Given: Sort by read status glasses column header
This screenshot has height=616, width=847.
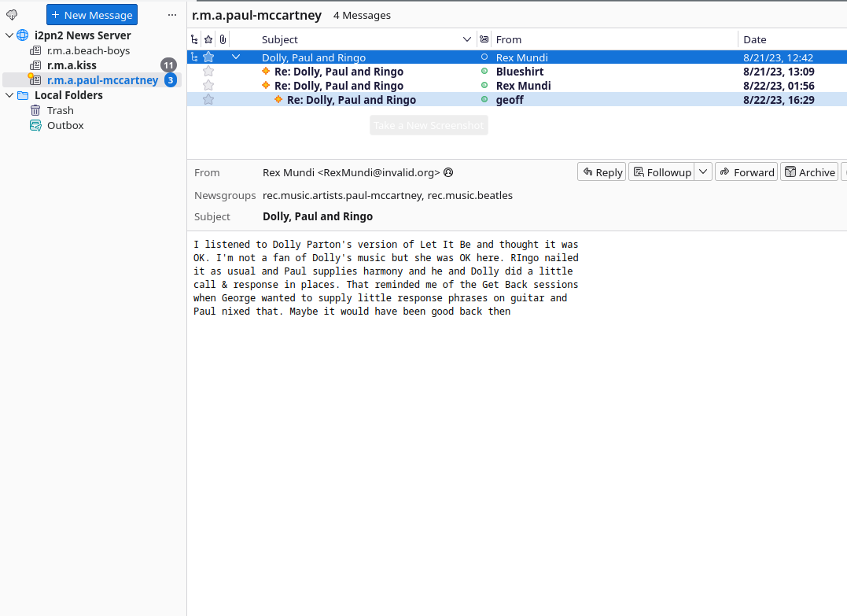Looking at the screenshot, I should [x=484, y=39].
